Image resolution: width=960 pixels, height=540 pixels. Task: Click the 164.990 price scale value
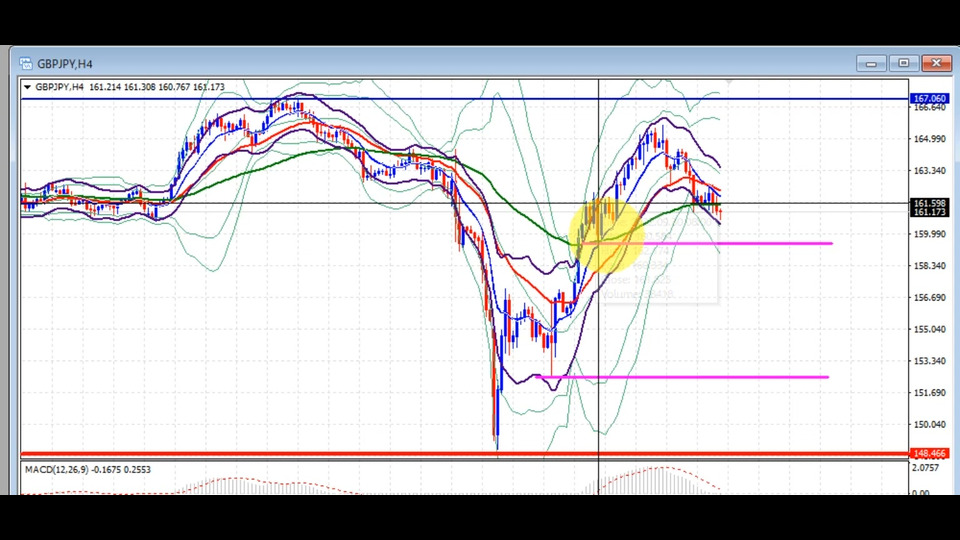tap(929, 139)
